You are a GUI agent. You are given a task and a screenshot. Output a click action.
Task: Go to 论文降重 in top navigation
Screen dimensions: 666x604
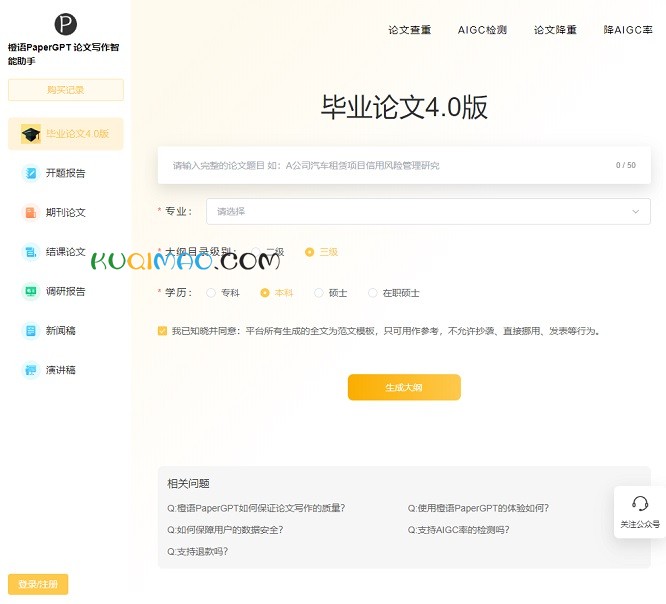pyautogui.click(x=555, y=30)
